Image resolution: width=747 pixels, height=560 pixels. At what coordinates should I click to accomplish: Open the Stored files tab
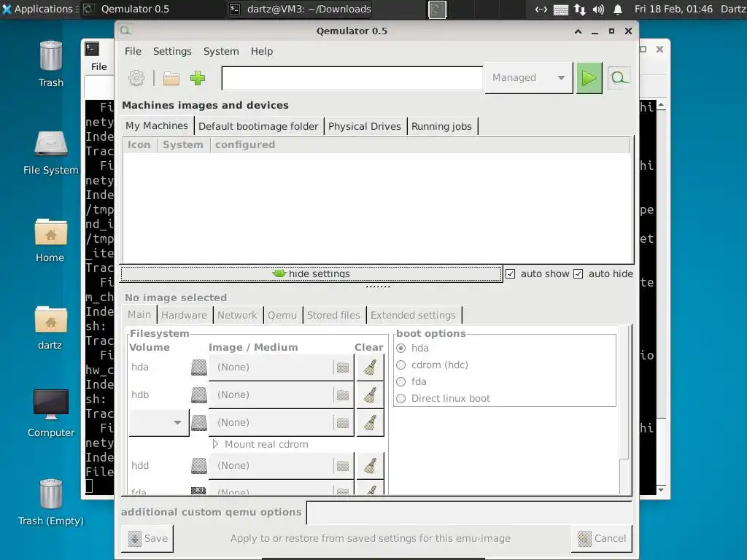(x=333, y=315)
